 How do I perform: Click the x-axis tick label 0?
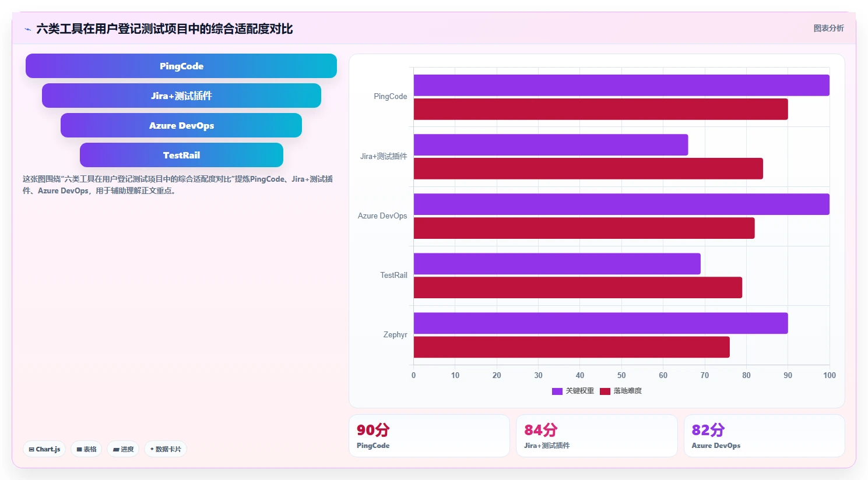click(414, 375)
